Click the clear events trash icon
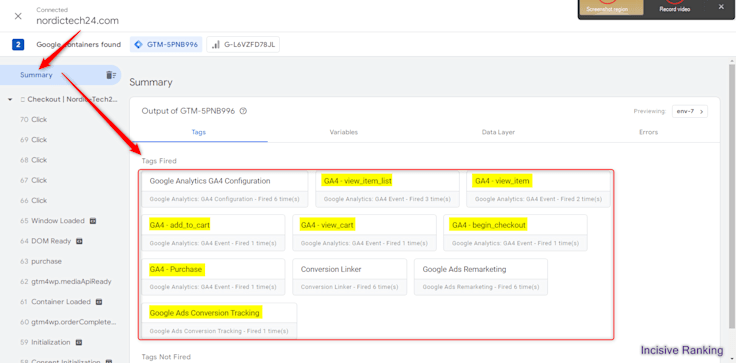Viewport: 736px width, 363px height. (x=110, y=75)
